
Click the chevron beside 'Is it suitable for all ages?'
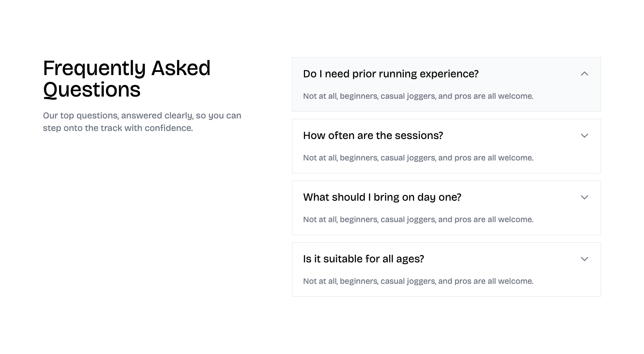click(x=584, y=259)
